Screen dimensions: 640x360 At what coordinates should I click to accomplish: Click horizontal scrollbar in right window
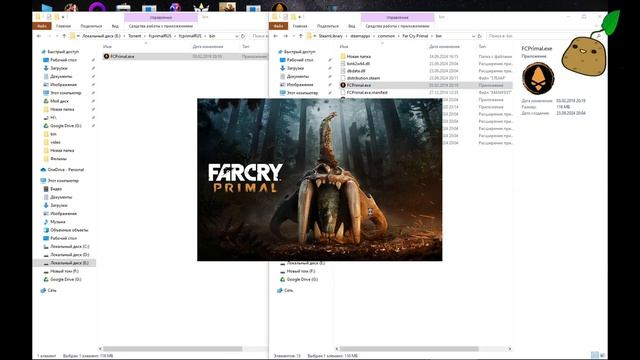point(409,349)
